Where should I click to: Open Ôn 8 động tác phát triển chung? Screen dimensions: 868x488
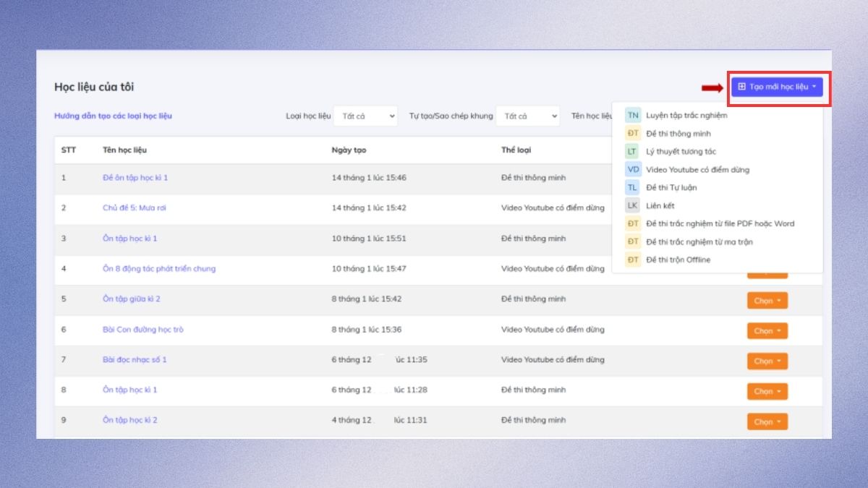point(159,268)
